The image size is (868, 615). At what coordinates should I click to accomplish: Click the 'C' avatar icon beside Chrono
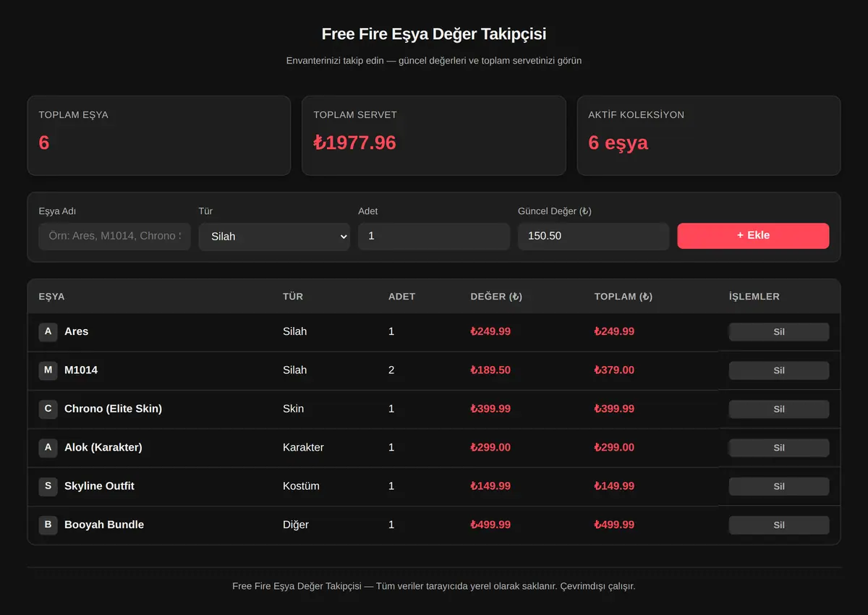pos(48,409)
